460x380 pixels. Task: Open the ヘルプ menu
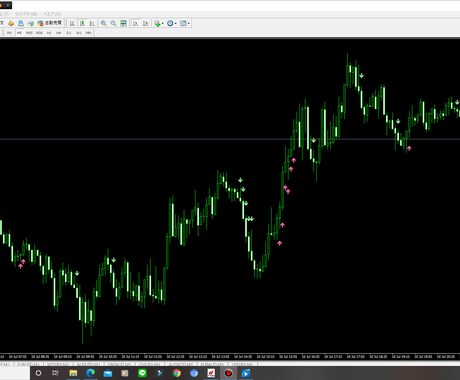pyautogui.click(x=52, y=14)
